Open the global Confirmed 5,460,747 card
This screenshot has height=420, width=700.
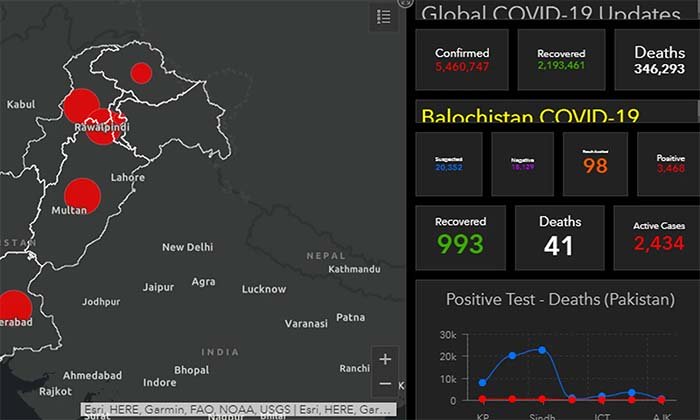point(462,60)
